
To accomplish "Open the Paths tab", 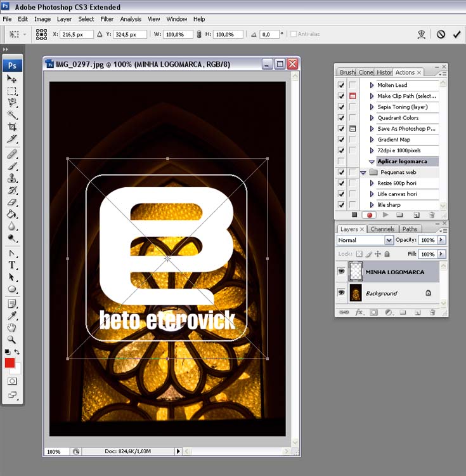I will (x=410, y=229).
